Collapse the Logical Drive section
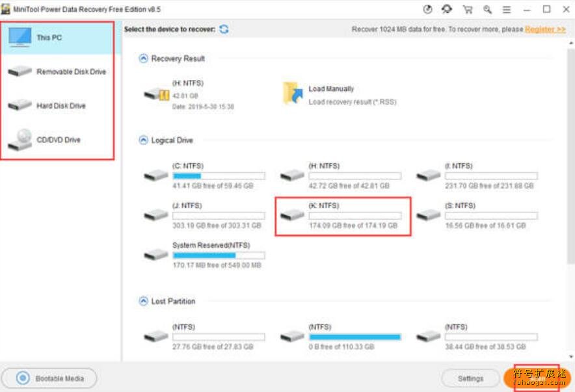The width and height of the screenshot is (575, 392). pos(143,140)
